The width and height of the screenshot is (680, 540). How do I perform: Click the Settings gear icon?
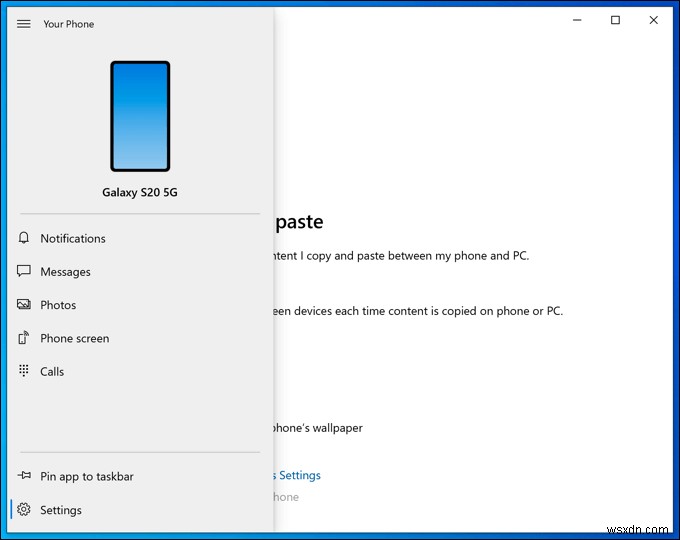(x=24, y=510)
